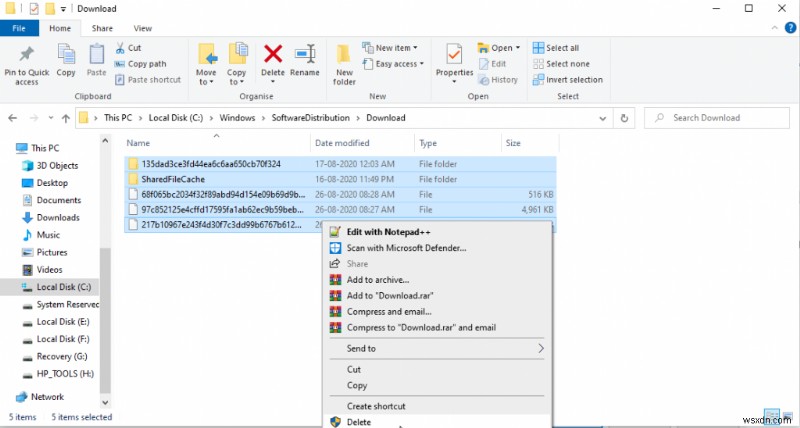Open the Move to menu

206,64
